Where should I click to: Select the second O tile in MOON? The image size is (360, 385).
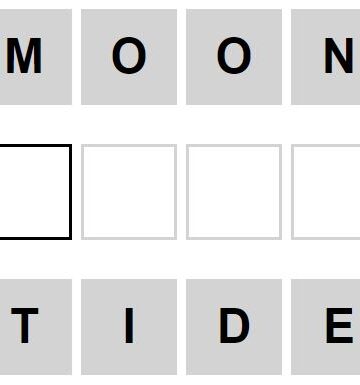(x=234, y=57)
